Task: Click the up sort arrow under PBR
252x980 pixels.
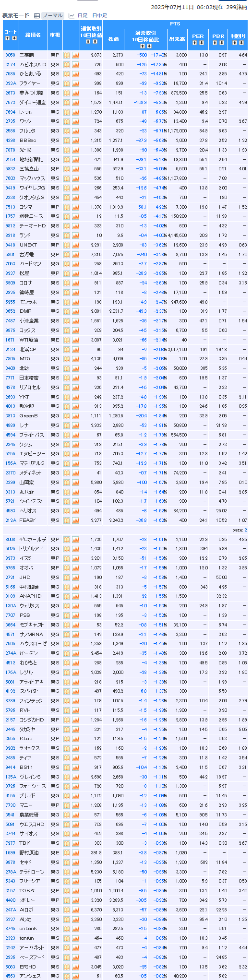Action: [x=215, y=43]
